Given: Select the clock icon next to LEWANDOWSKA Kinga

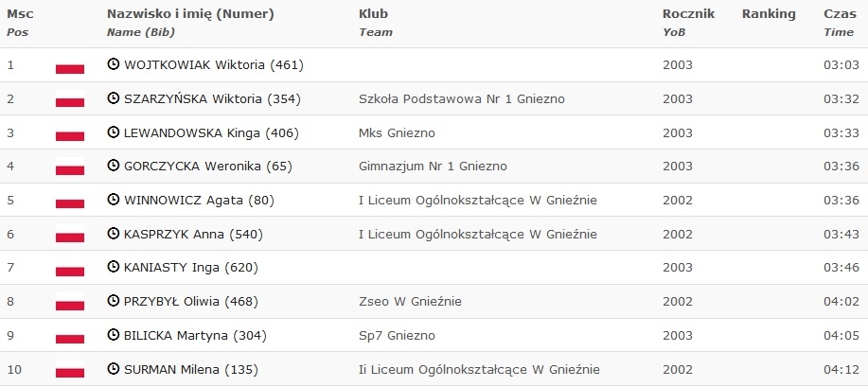Looking at the screenshot, I should (x=113, y=132).
